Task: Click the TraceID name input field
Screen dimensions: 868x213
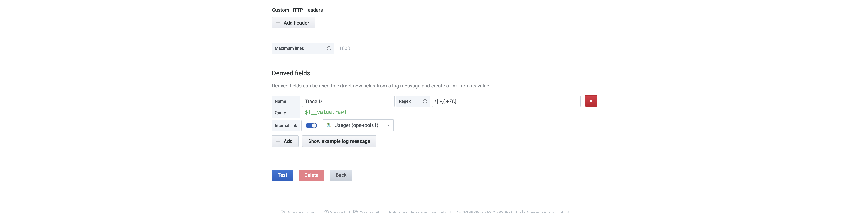Action: tap(348, 101)
